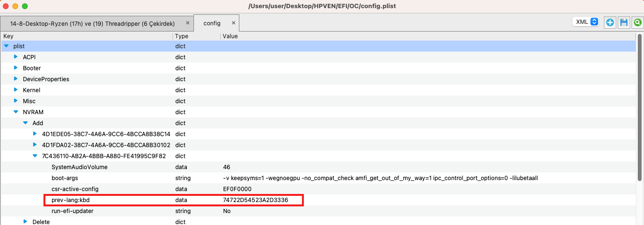Close the config tab with its X
The image size is (644, 225).
click(234, 23)
